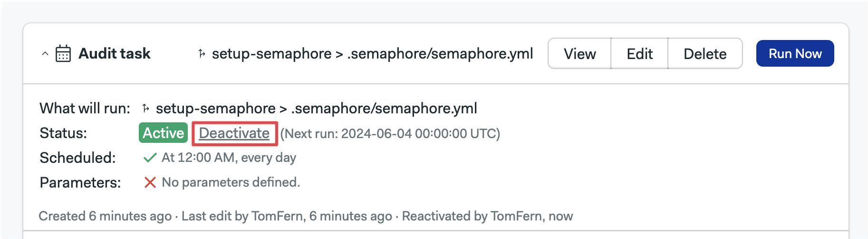Click the header setup-semaphore pipeline path

373,54
